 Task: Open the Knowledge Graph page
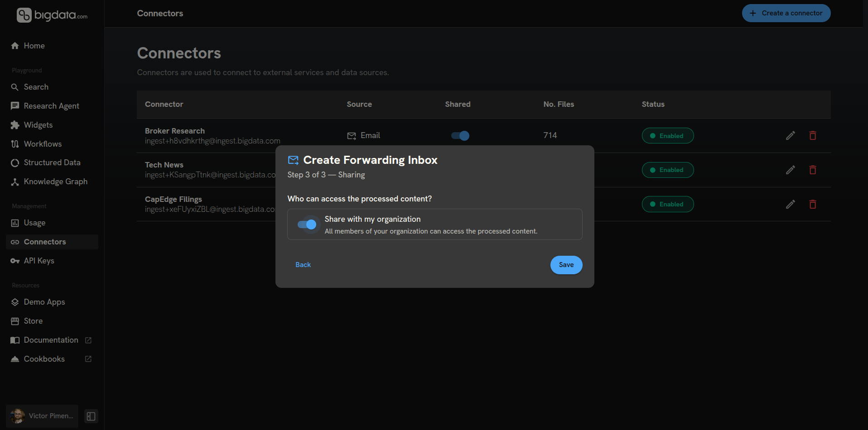(x=52, y=182)
